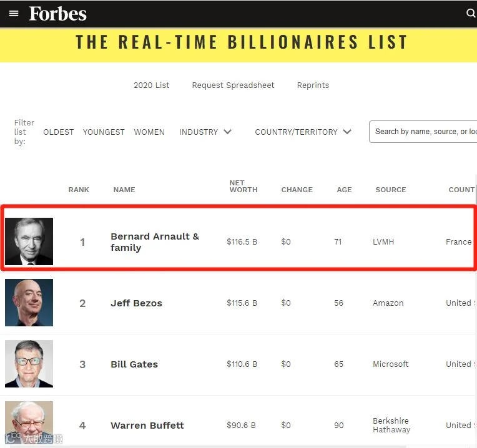Image resolution: width=477 pixels, height=448 pixels.
Task: Open the Reprints link
Action: [313, 85]
